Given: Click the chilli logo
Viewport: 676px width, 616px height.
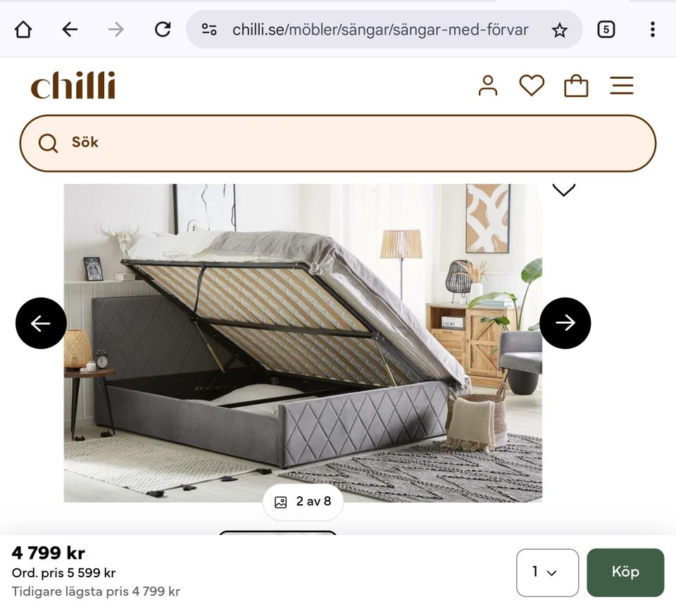Looking at the screenshot, I should coord(73,85).
